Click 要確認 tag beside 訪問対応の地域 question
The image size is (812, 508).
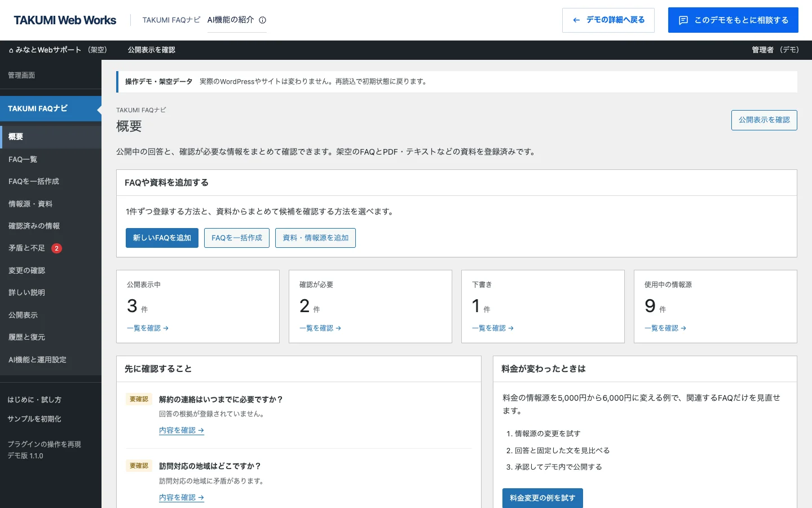pyautogui.click(x=139, y=466)
